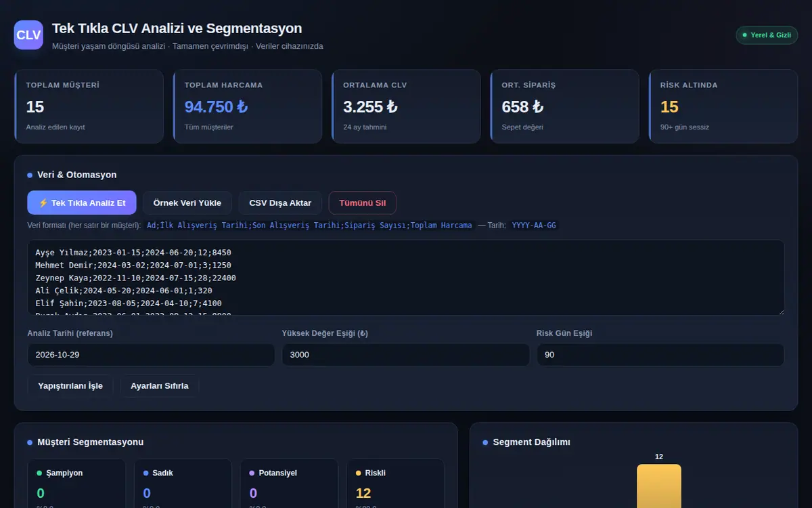This screenshot has height=508, width=812.
Task: Export results via CSV Dışa Aktar
Action: [280, 203]
